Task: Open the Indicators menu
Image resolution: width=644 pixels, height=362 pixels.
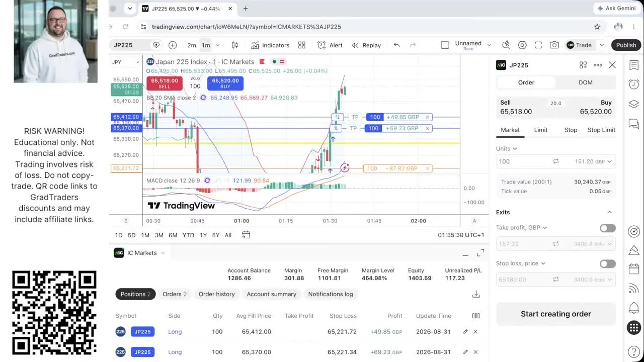Action: [270, 45]
